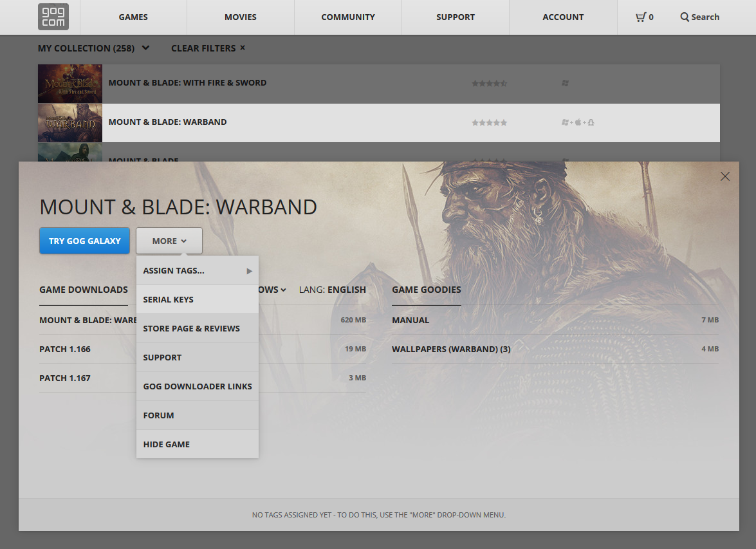The width and height of the screenshot is (756, 549).
Task: Click the GOG.com logo
Action: tap(53, 17)
